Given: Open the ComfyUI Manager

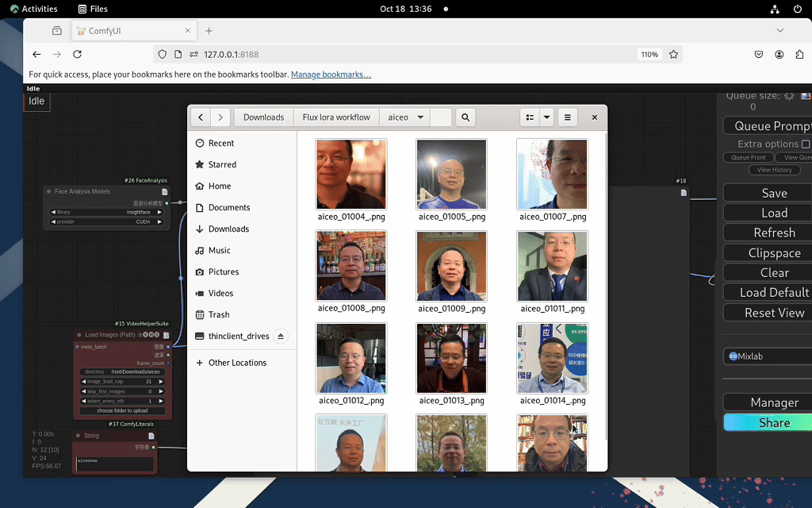Looking at the screenshot, I should (768, 402).
